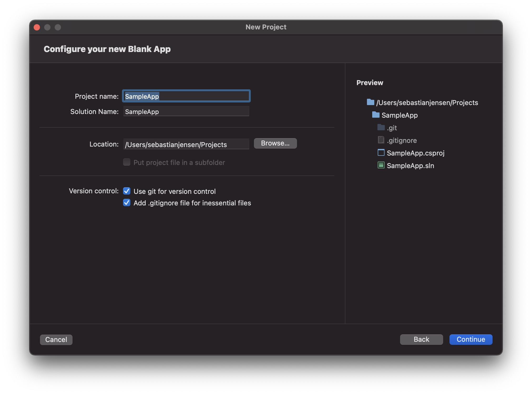Image resolution: width=532 pixels, height=394 pixels.
Task: Cancel the new project dialog
Action: 56,340
